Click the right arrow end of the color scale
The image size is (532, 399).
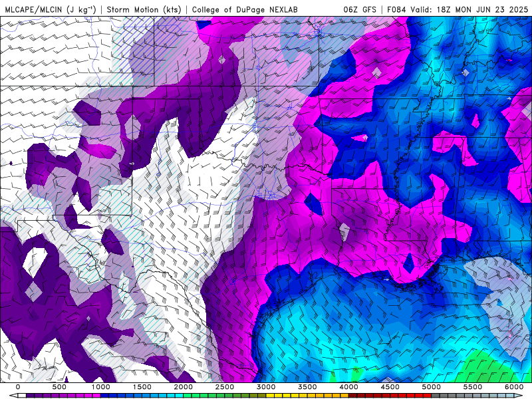pyautogui.click(x=519, y=396)
